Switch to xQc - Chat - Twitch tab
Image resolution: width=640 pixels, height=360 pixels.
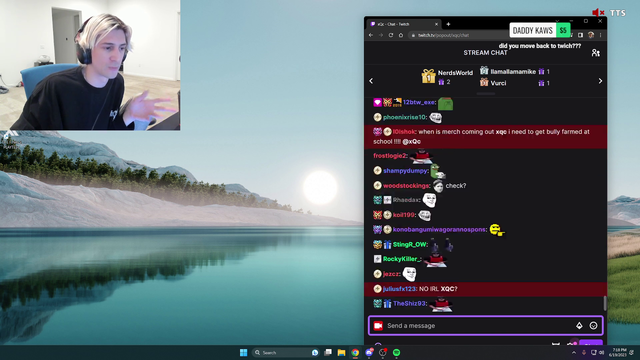(403, 24)
